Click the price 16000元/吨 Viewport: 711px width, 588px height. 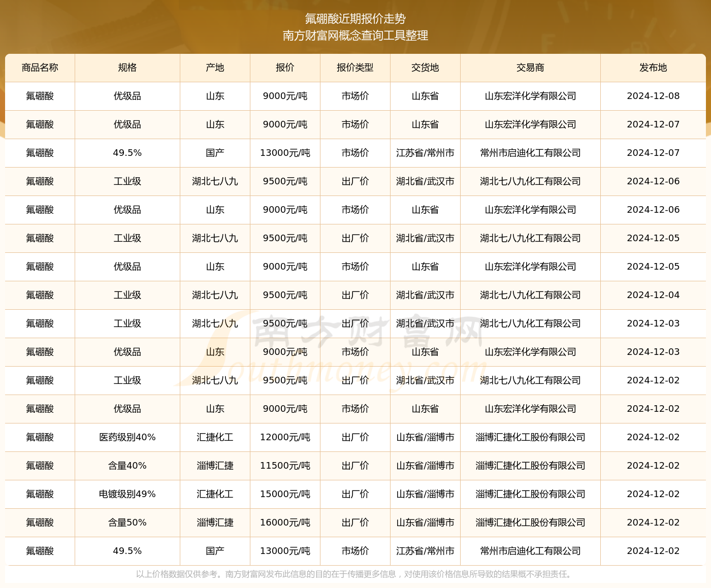coord(285,522)
